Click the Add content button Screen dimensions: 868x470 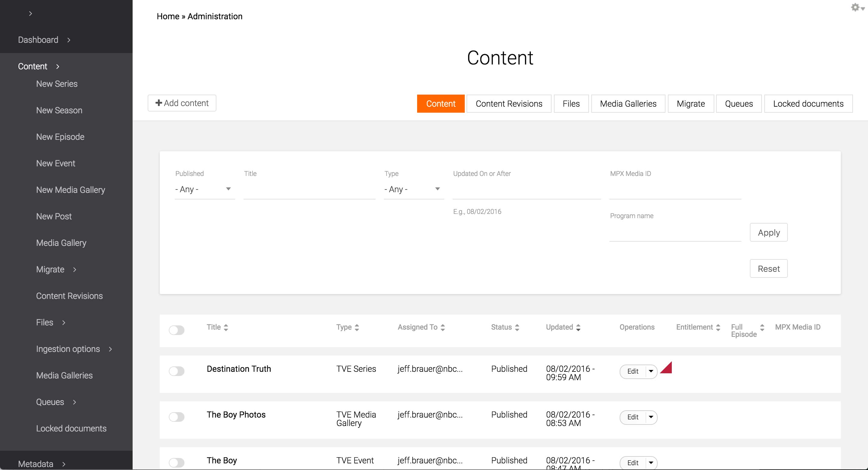point(182,103)
